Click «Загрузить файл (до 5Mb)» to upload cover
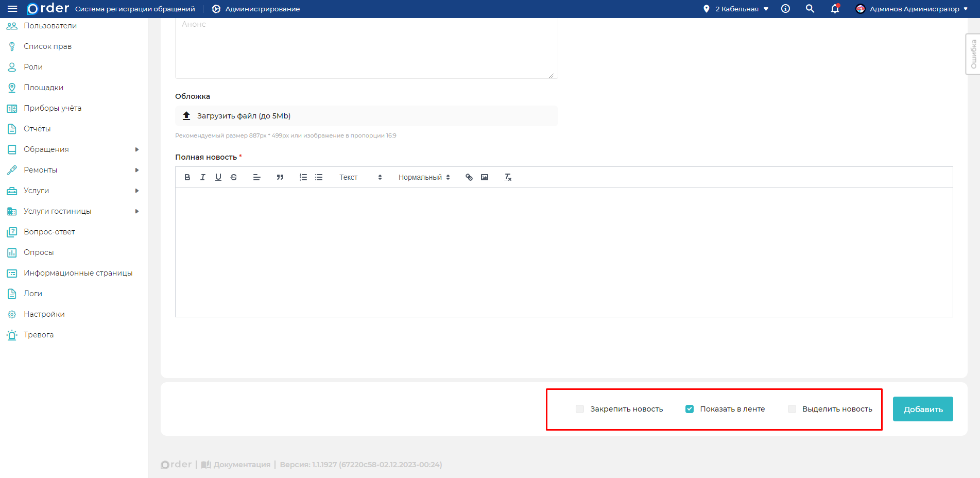Viewport: 980px width, 478px height. [244, 116]
